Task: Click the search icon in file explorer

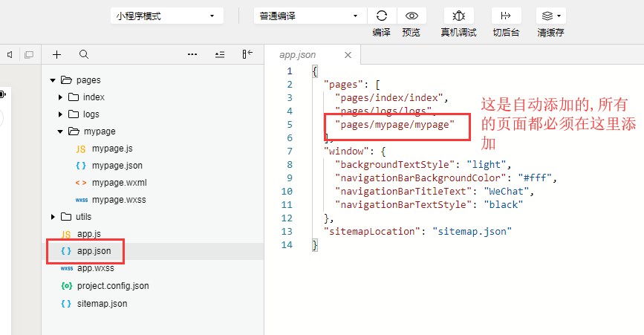Action: coord(84,54)
